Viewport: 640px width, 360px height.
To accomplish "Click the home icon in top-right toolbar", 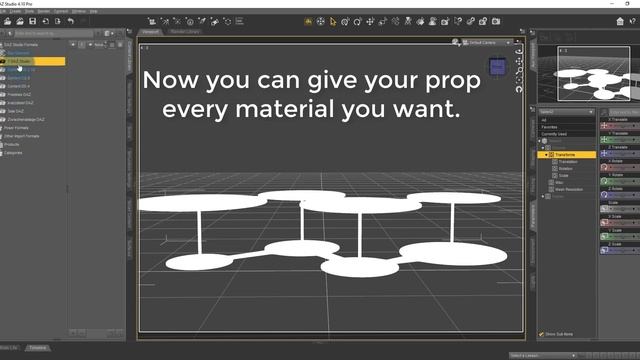I will click(x=620, y=21).
